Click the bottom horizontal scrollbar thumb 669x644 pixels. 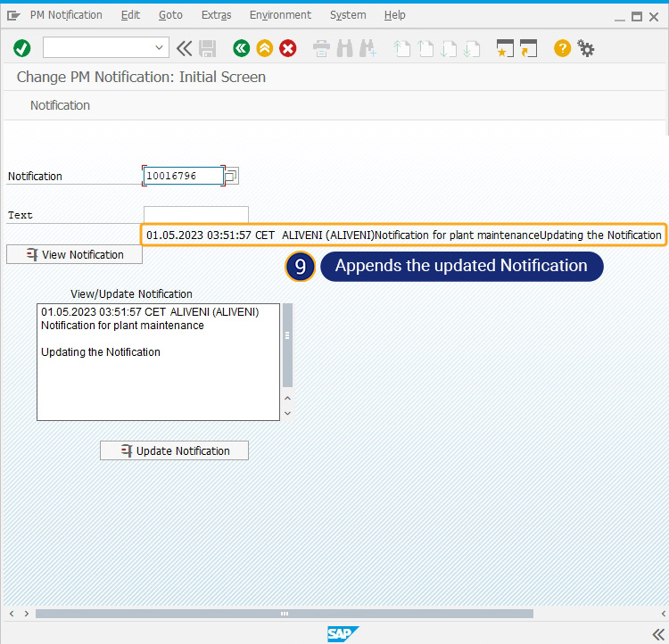point(285,614)
